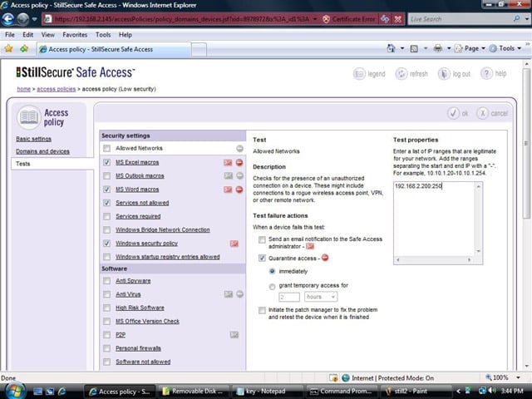Open the Print options dropdown arrow
This screenshot has width=532, height=399.
click(449, 48)
